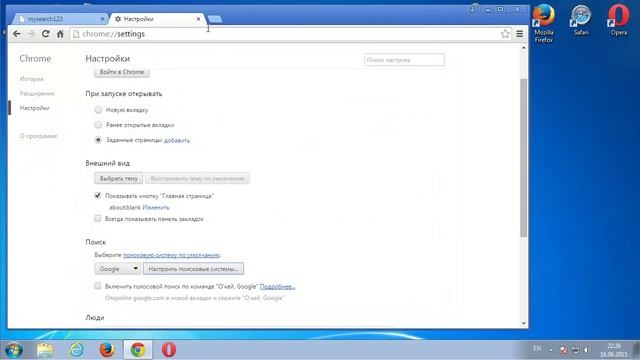Open the home page via house icon
640x360 pixels.
(60, 34)
